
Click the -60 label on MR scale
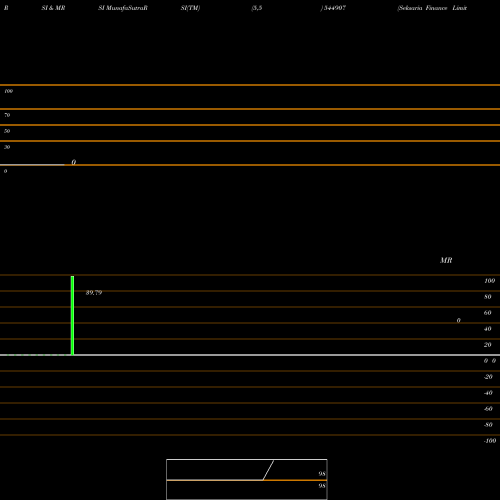pyautogui.click(x=488, y=409)
